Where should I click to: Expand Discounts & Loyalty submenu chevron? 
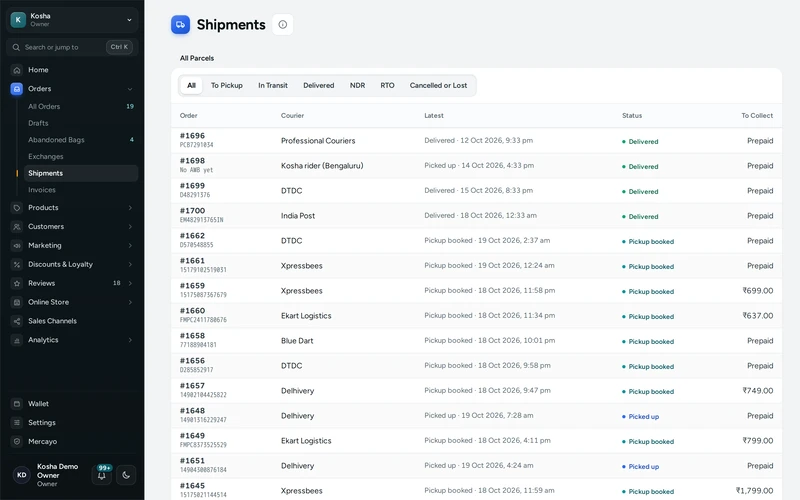130,264
